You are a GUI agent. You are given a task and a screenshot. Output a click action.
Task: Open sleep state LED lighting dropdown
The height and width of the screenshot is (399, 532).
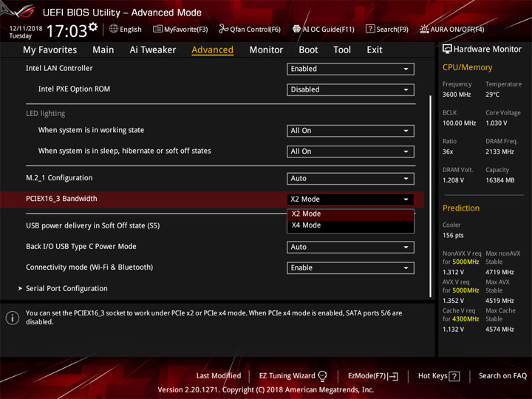point(350,151)
